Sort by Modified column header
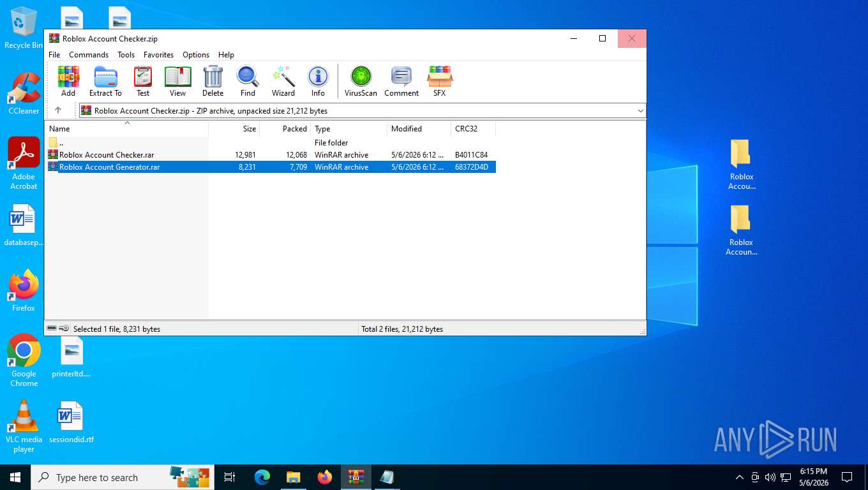This screenshot has width=868, height=490. [419, 128]
